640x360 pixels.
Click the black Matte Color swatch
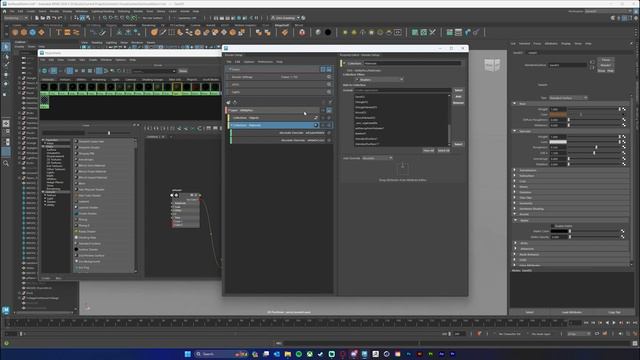point(559,231)
